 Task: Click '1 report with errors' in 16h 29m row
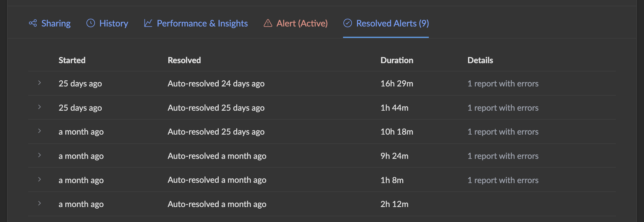click(503, 84)
